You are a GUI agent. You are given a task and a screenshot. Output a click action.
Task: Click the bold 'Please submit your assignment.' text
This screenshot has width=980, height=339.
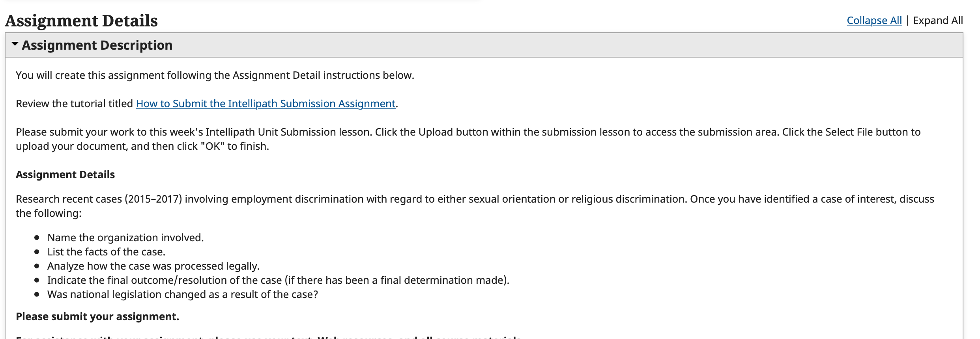tap(97, 317)
